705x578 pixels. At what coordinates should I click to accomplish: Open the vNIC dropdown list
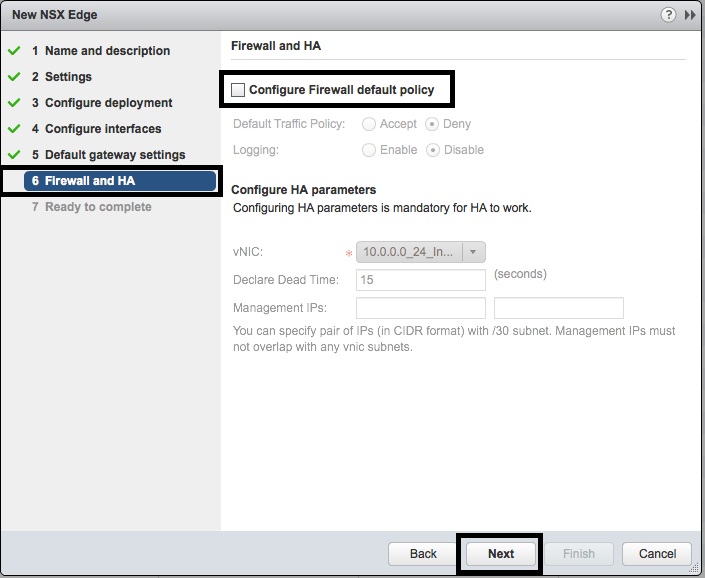click(474, 253)
